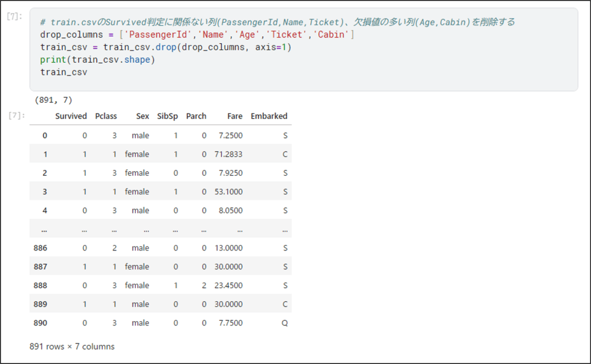Select row index 4 in the table
This screenshot has width=591, height=364.
tap(45, 210)
